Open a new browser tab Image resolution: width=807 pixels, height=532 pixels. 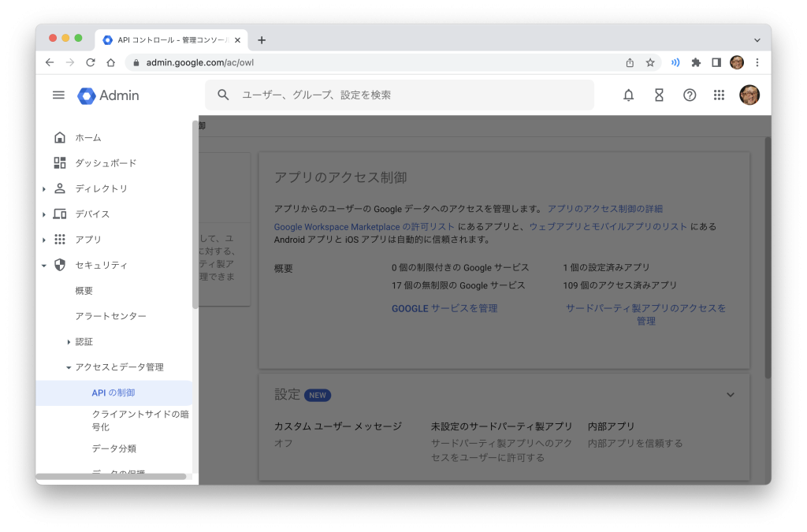(262, 40)
